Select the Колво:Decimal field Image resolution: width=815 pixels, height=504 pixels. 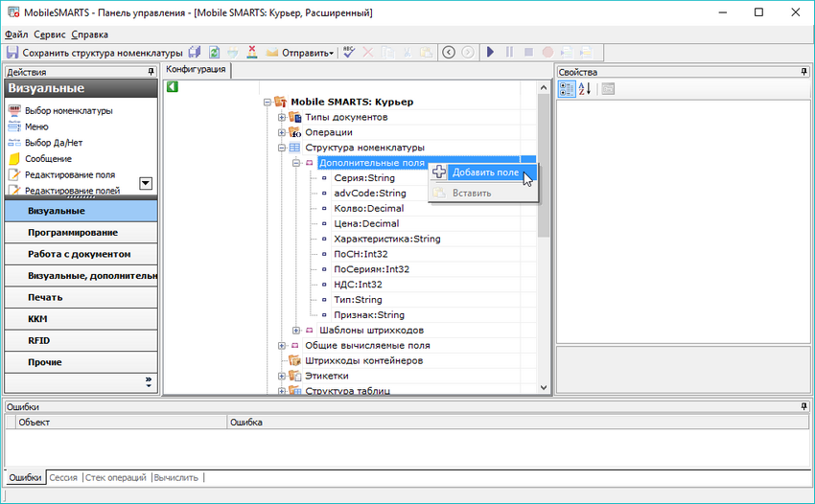[368, 208]
